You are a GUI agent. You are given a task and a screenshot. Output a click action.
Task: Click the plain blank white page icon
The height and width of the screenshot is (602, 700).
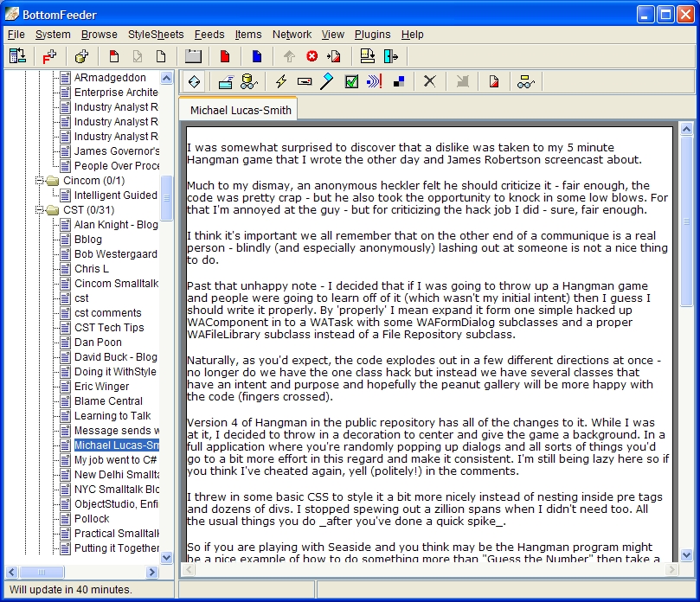tap(161, 56)
